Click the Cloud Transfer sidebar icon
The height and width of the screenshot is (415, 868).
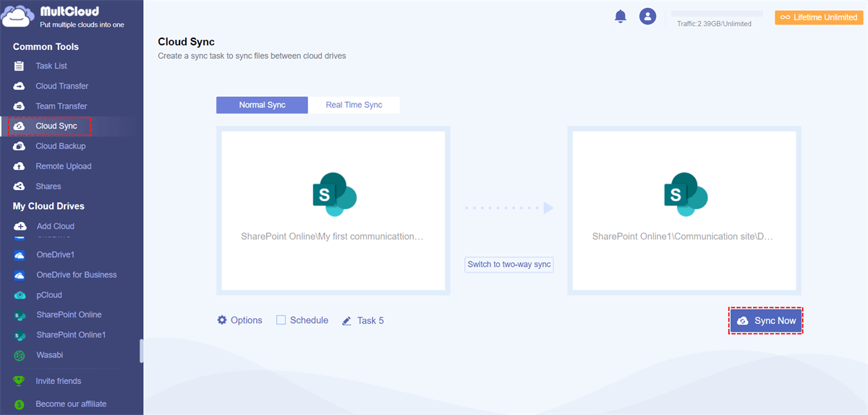[20, 86]
